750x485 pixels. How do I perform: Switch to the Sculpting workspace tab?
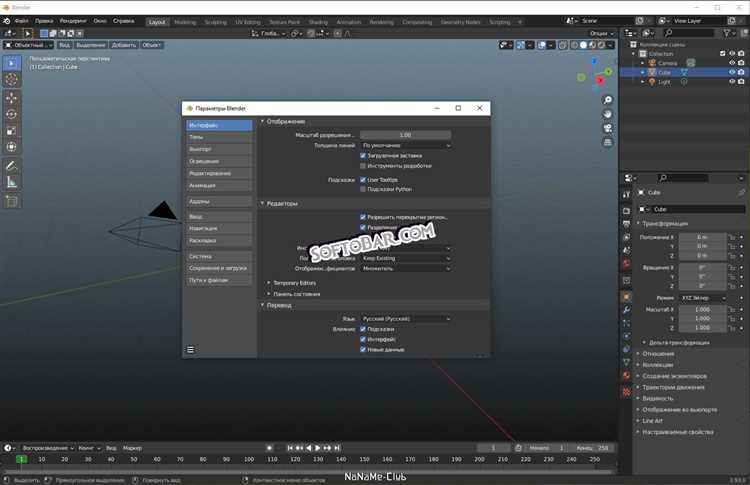click(x=215, y=22)
